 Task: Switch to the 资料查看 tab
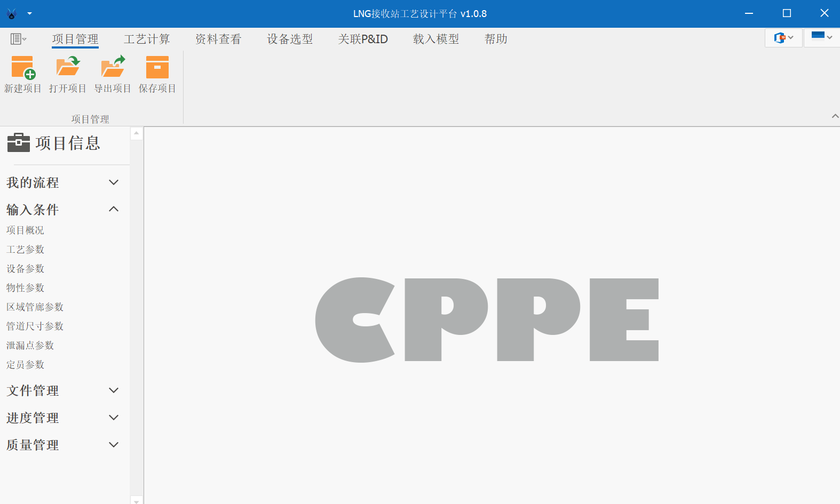tap(218, 39)
